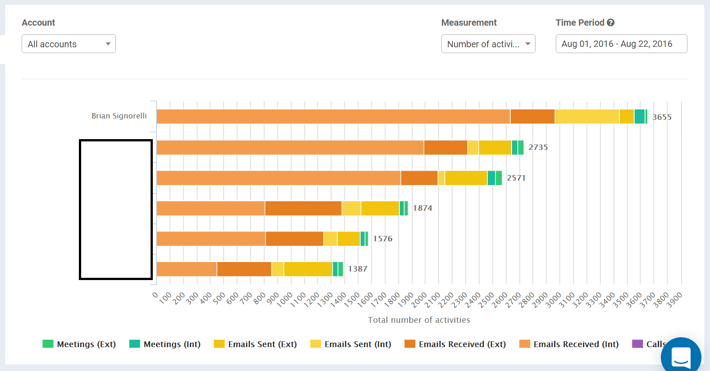This screenshot has width=710, height=371.
Task: Click the Brian Signorelli row label
Action: tap(119, 116)
